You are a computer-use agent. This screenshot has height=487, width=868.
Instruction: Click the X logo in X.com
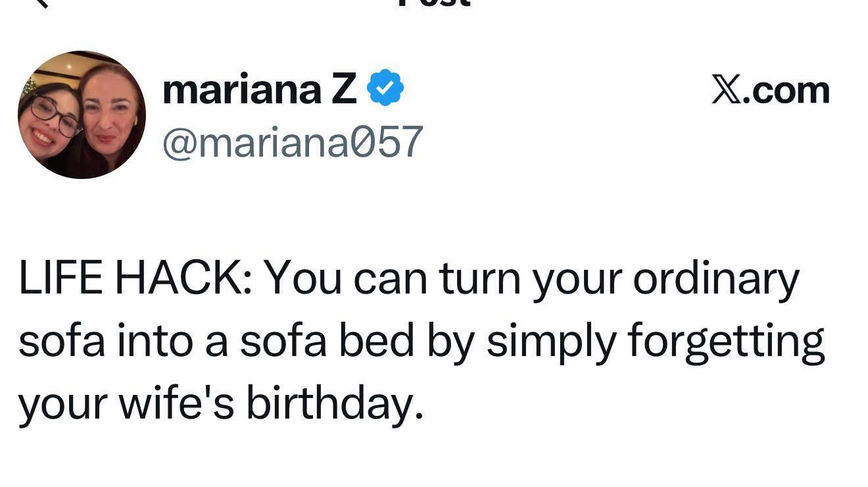coord(728,90)
